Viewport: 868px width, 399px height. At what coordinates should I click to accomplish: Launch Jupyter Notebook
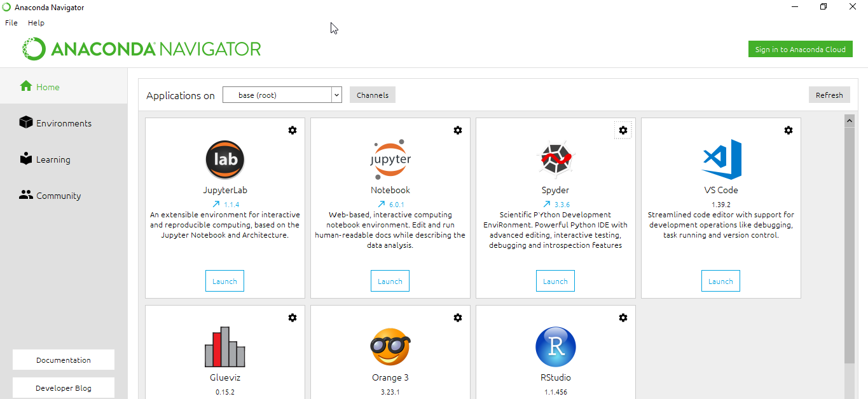[390, 281]
